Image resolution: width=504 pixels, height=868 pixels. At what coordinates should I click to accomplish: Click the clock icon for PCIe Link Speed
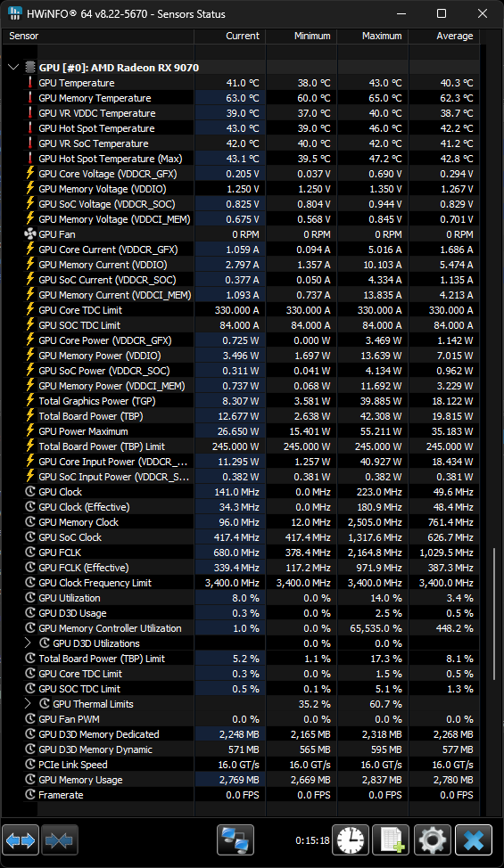click(30, 765)
